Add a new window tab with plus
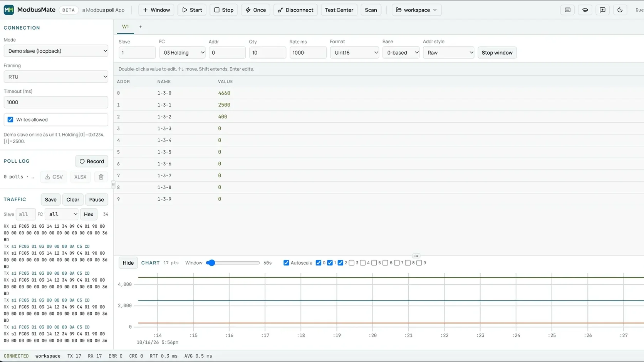 tap(140, 27)
